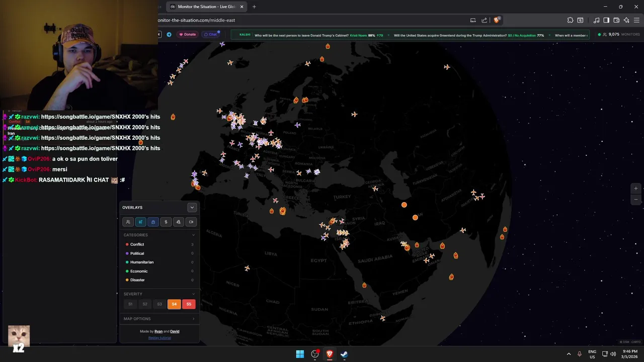
Task: Open the Greenland acquisition market ticker
Action: point(469,35)
